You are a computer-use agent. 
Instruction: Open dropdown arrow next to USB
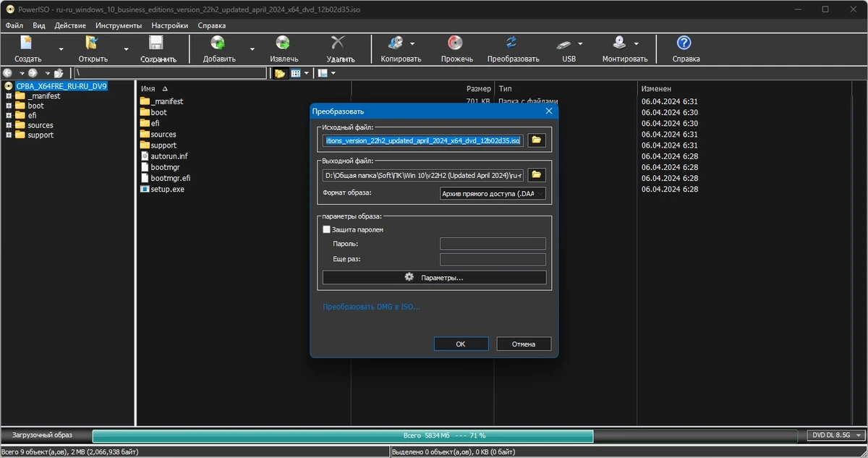tap(580, 43)
